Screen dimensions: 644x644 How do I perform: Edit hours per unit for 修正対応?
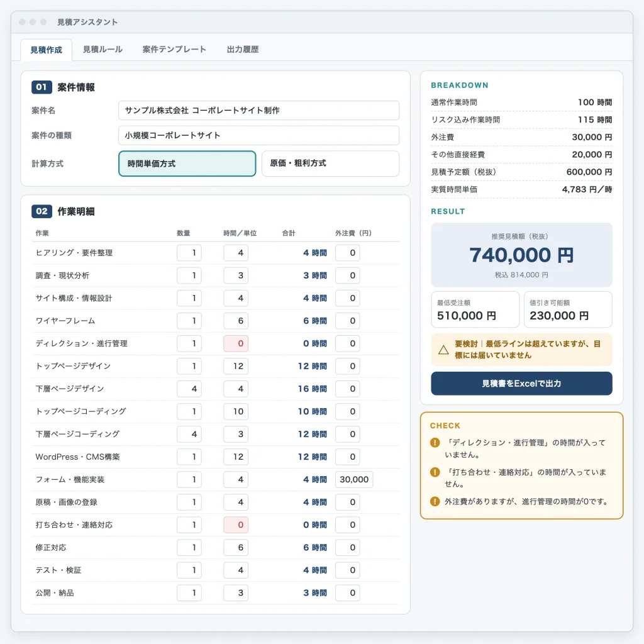tap(236, 548)
